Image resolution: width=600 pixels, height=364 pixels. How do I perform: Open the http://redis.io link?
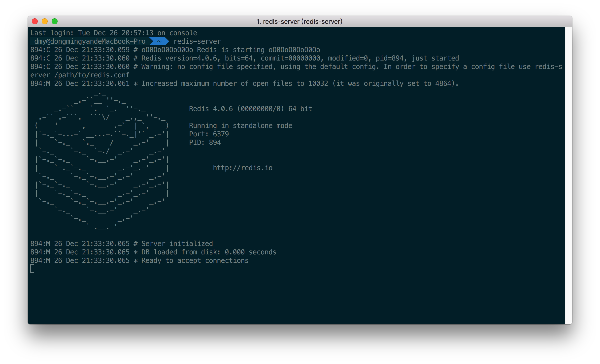pos(242,168)
